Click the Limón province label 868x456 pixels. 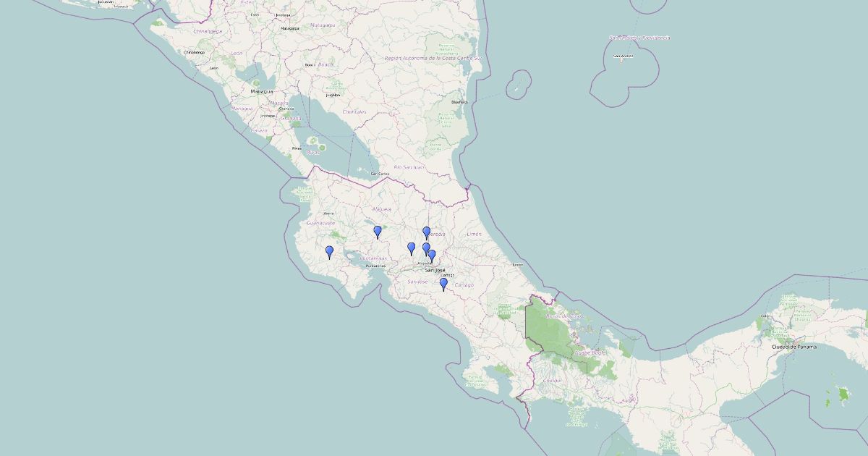pyautogui.click(x=475, y=235)
